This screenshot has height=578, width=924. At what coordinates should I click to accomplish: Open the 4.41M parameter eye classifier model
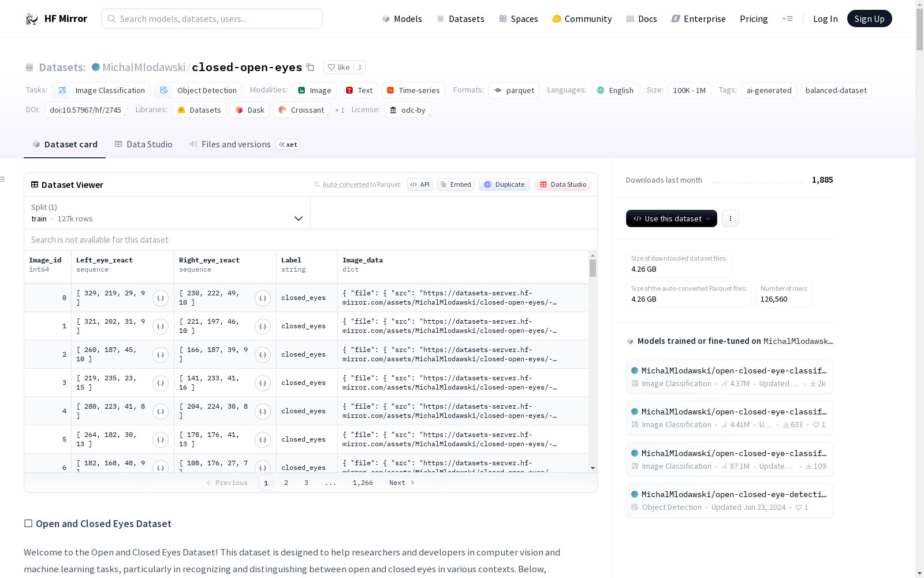729,418
